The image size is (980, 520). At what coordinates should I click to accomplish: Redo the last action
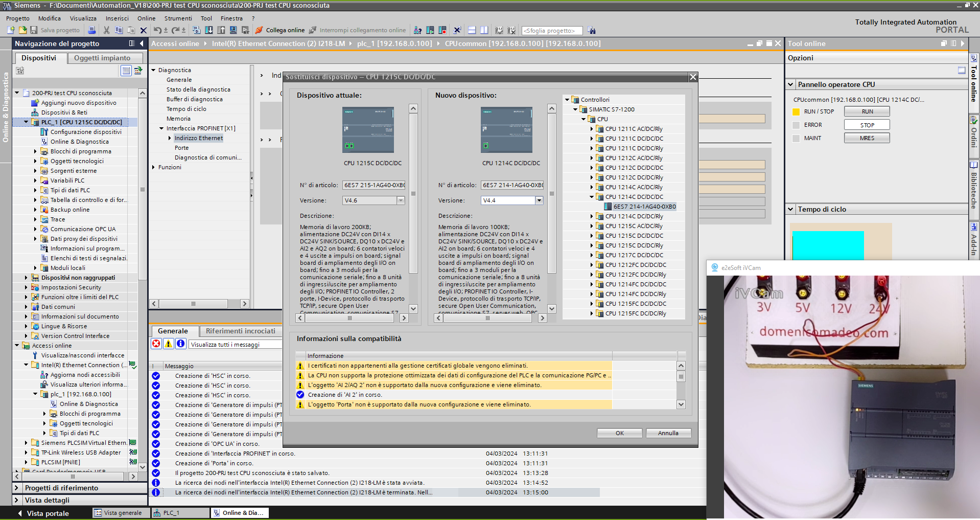pos(175,30)
